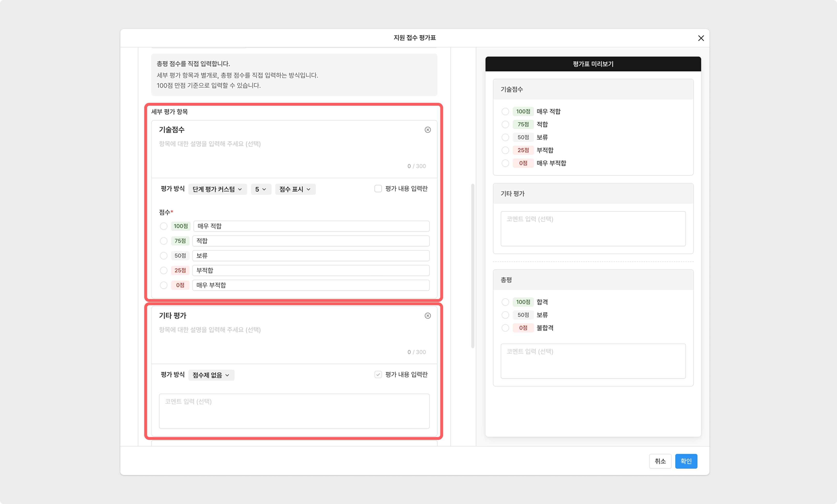Remove the 기술점수 evaluation item
This screenshot has width=837, height=504.
tap(428, 130)
